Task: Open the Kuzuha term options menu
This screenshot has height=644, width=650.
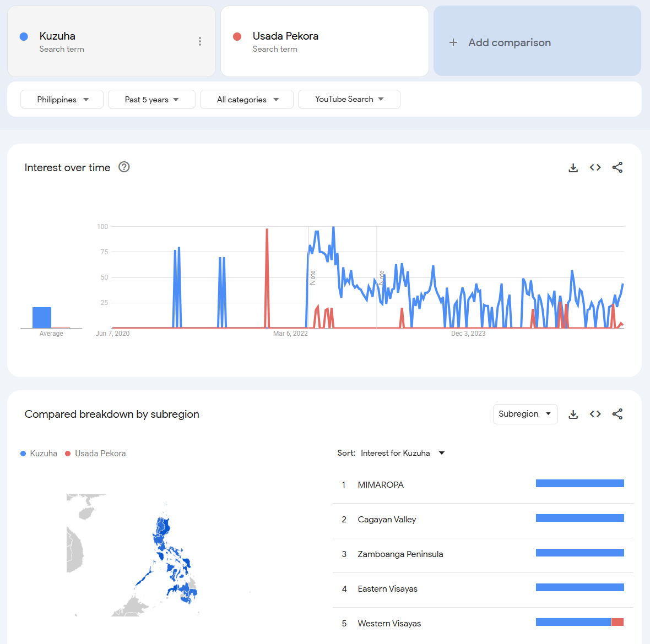Action: point(199,41)
